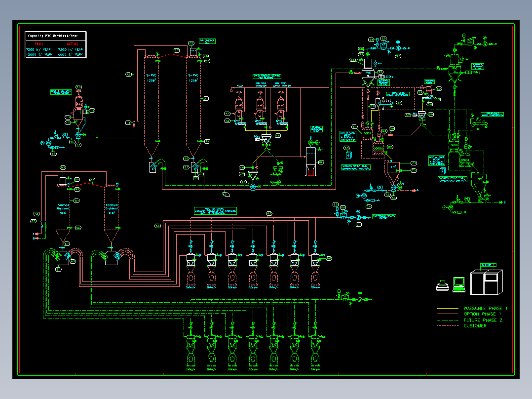
Task: Click tag bubble 9.8 beside the last extruder hopper
Action: click(329, 259)
